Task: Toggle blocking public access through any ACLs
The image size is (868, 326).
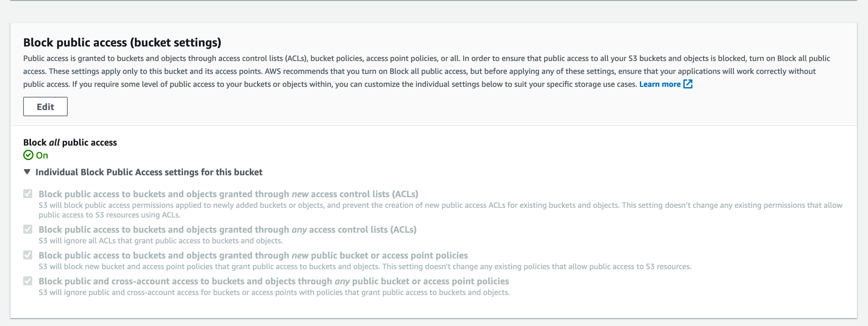Action: pos(28,229)
